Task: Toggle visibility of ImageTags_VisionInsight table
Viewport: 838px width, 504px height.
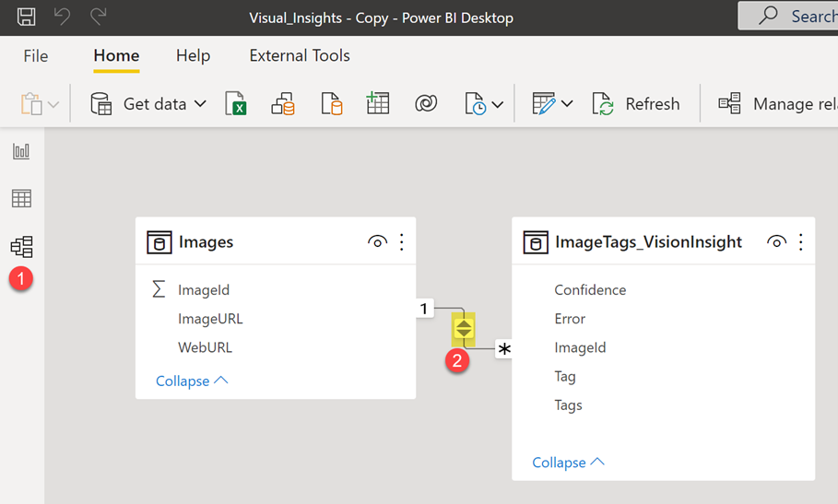Action: (x=776, y=242)
